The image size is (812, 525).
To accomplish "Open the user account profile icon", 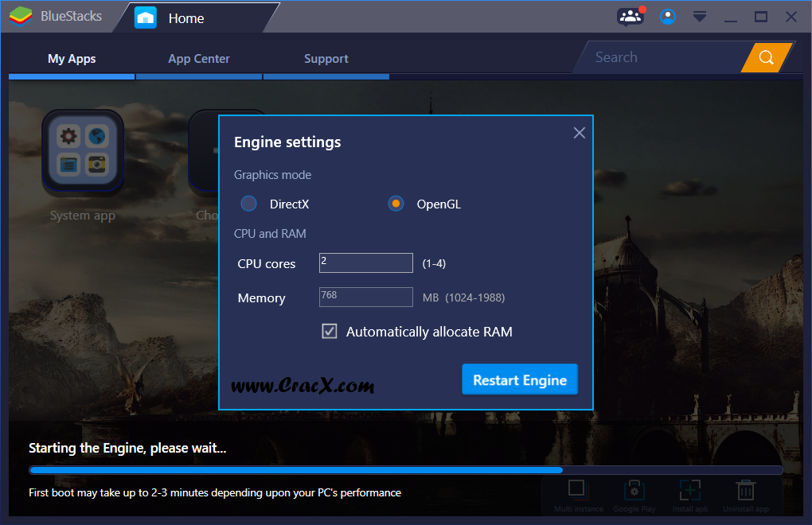I will click(x=668, y=17).
